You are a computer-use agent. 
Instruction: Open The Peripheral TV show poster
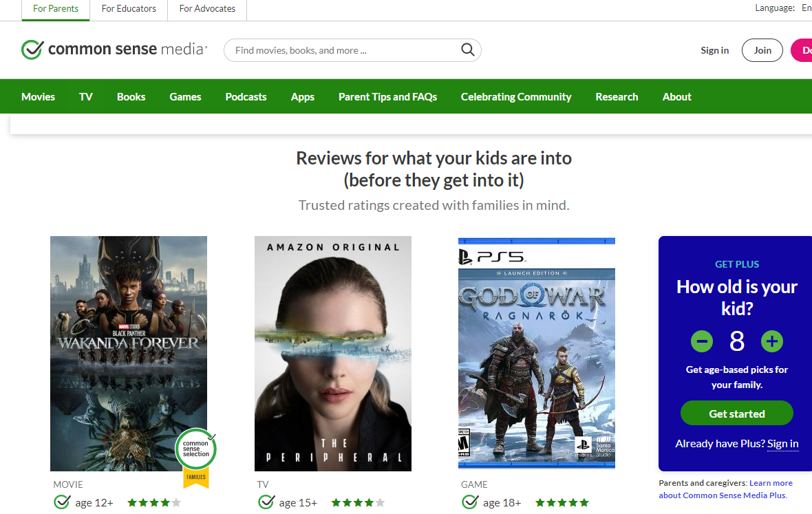(333, 354)
